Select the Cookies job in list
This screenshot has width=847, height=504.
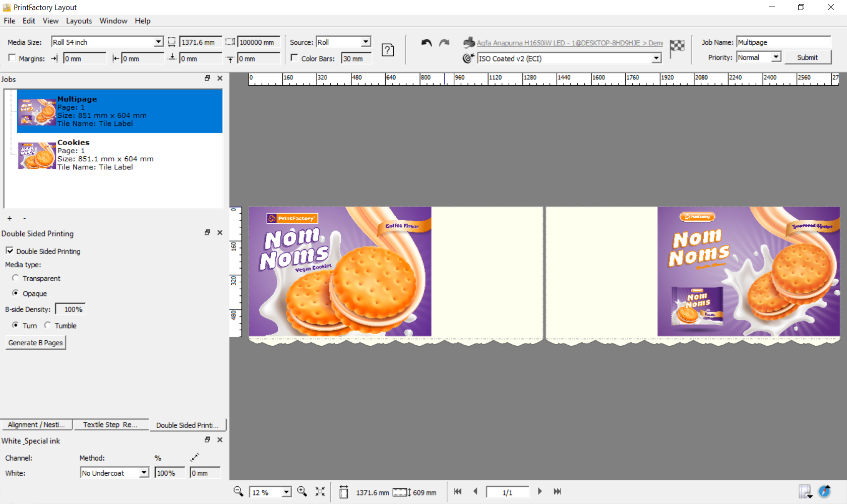tap(119, 155)
